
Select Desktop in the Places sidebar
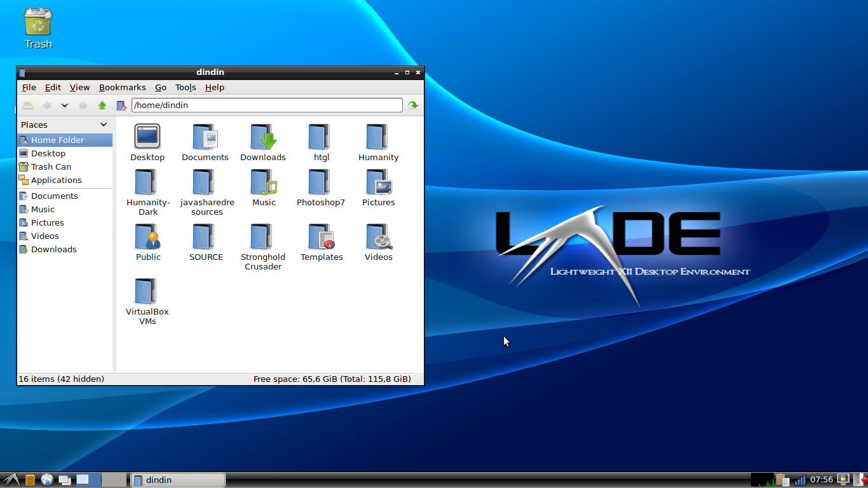tap(65, 153)
